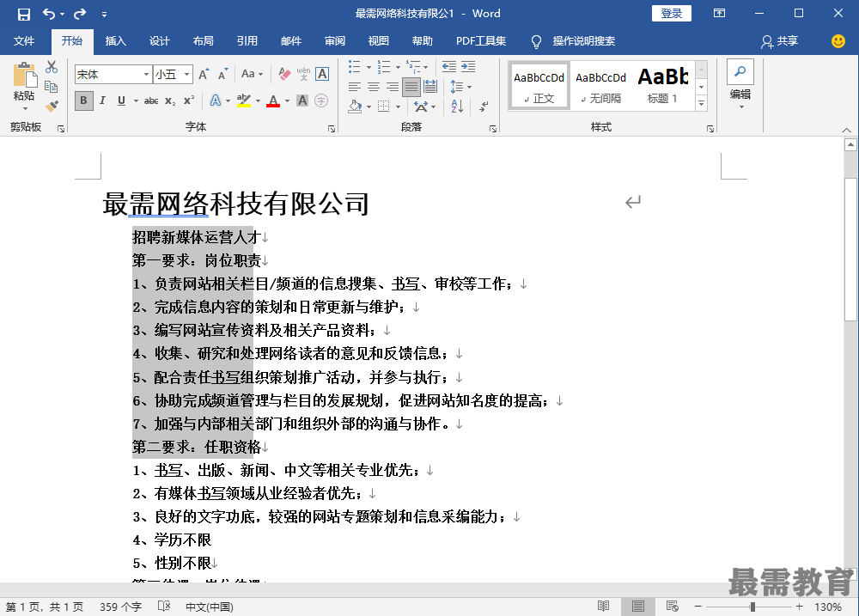Click the spelling check book icon

164,607
